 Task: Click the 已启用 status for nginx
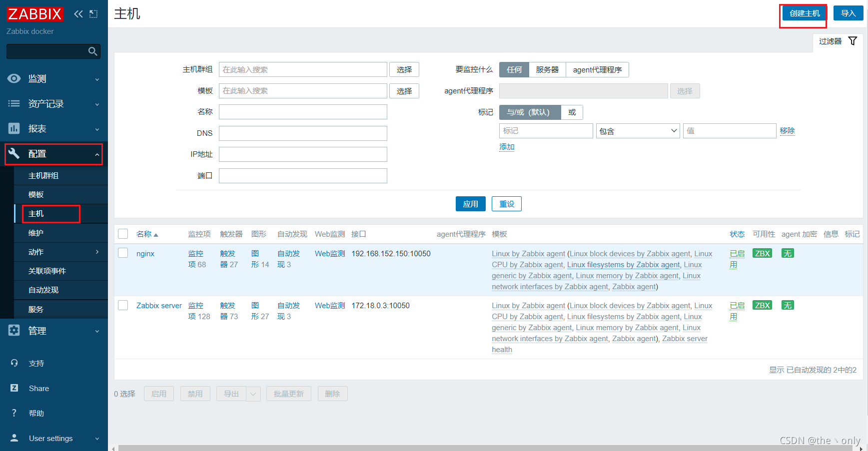coord(737,259)
